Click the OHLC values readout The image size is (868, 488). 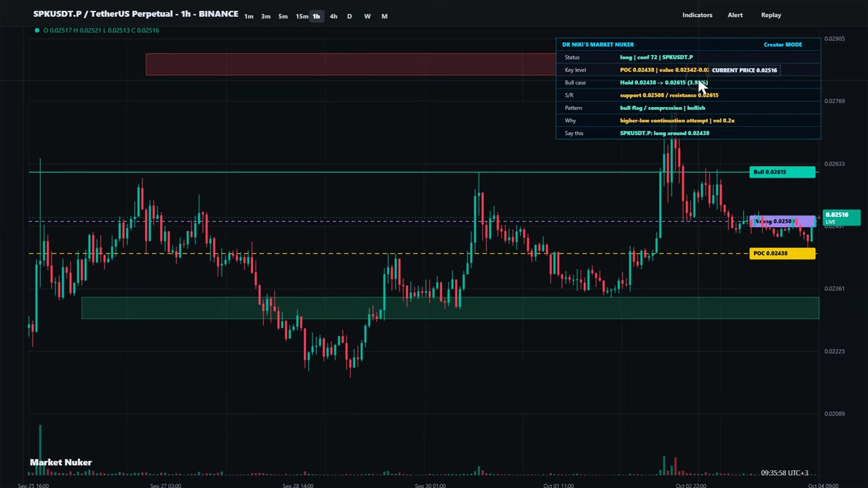coord(101,30)
